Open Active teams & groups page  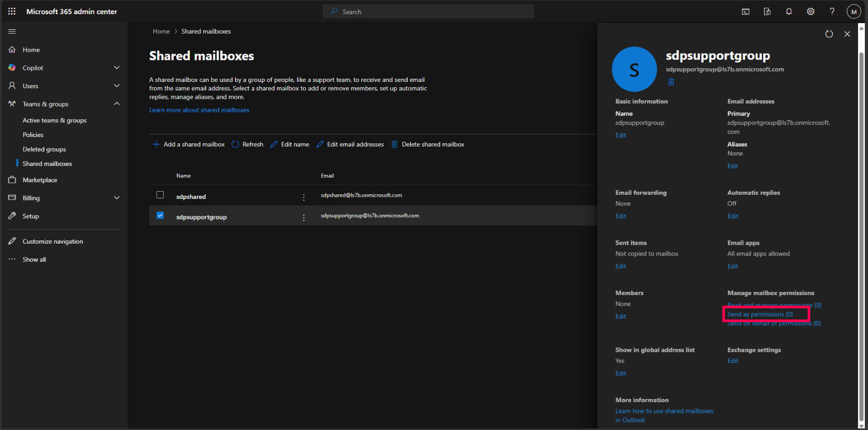tap(55, 120)
